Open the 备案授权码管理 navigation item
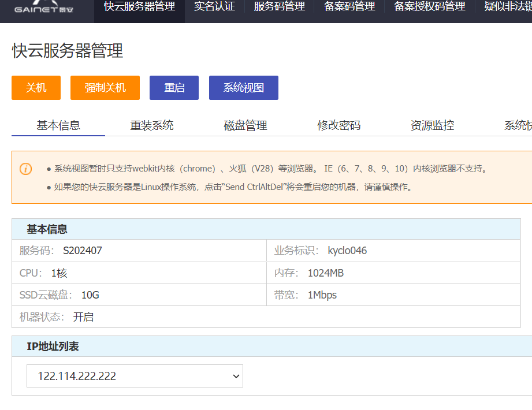The height and width of the screenshot is (410, 532). pos(429,7)
